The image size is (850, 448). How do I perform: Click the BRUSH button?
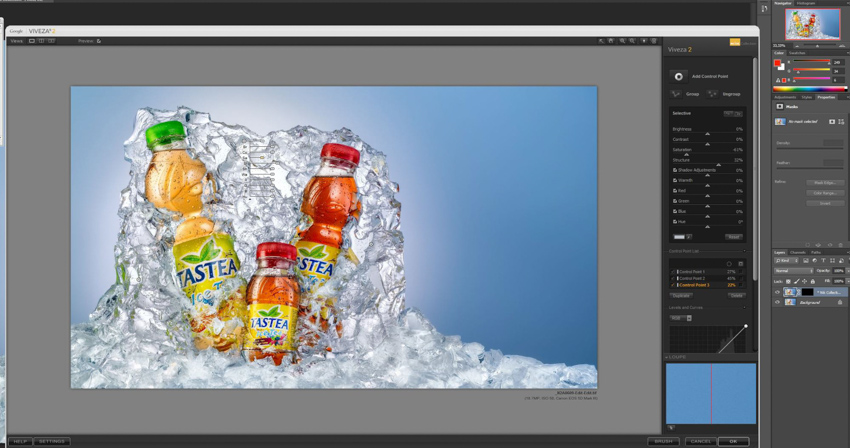point(664,441)
